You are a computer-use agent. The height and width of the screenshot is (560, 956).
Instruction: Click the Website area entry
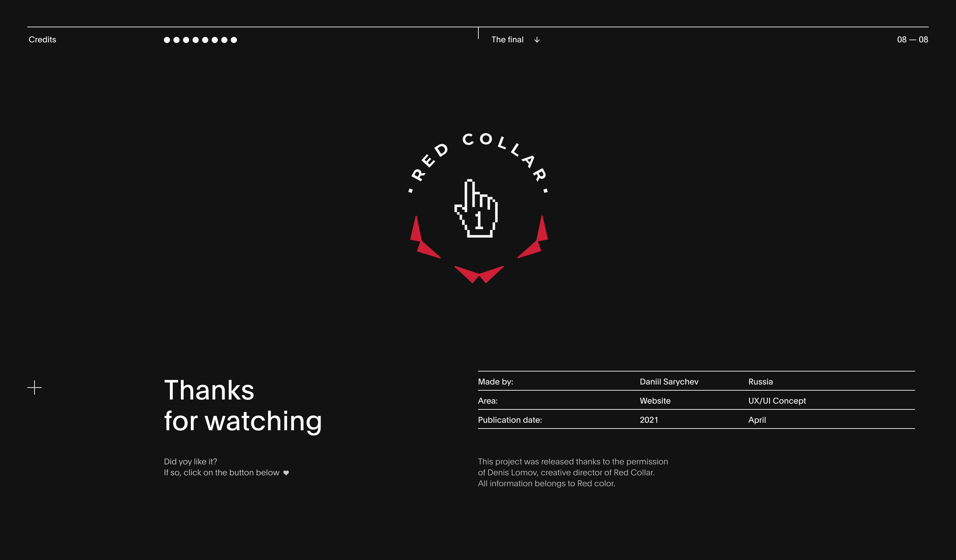[655, 401]
